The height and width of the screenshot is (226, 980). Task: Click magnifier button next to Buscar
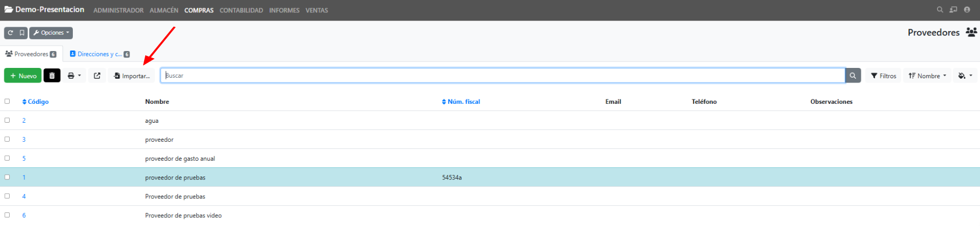point(853,76)
